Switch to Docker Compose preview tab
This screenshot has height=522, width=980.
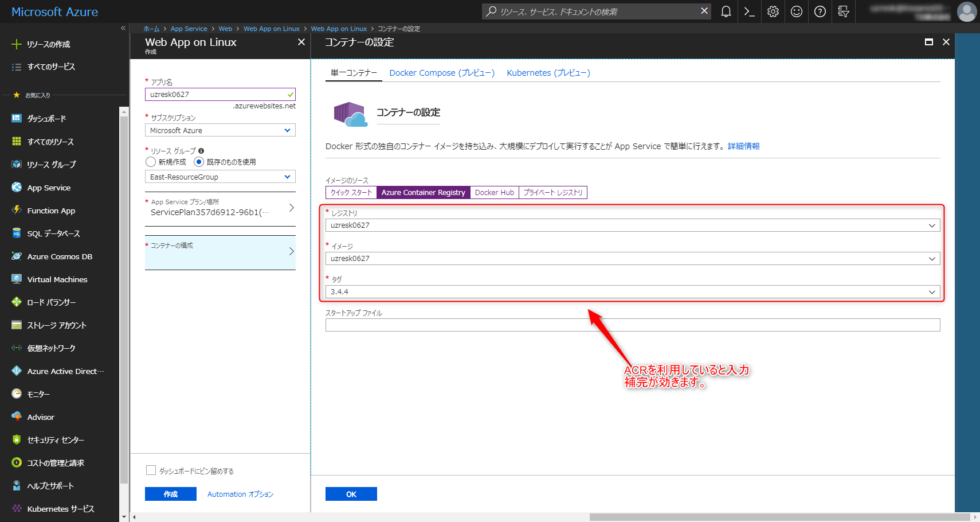click(442, 73)
